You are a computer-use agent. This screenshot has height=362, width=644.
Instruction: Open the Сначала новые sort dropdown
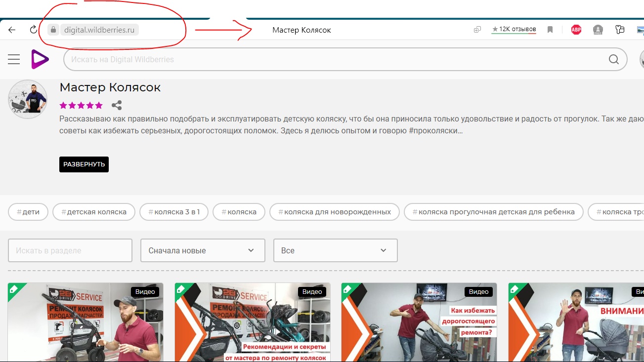click(203, 250)
